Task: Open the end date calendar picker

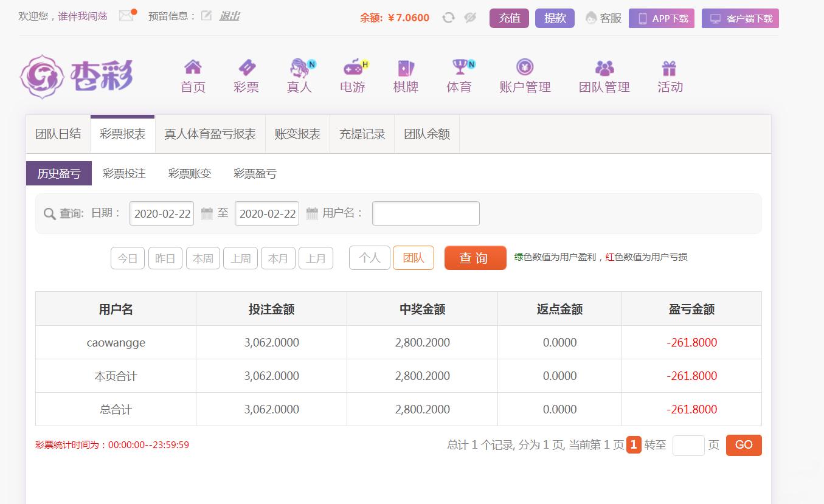Action: pos(312,213)
